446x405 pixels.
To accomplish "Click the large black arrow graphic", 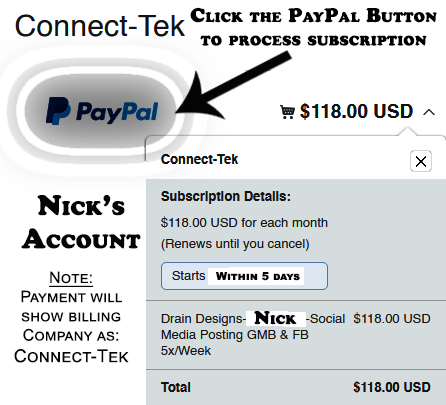I will pyautogui.click(x=234, y=86).
